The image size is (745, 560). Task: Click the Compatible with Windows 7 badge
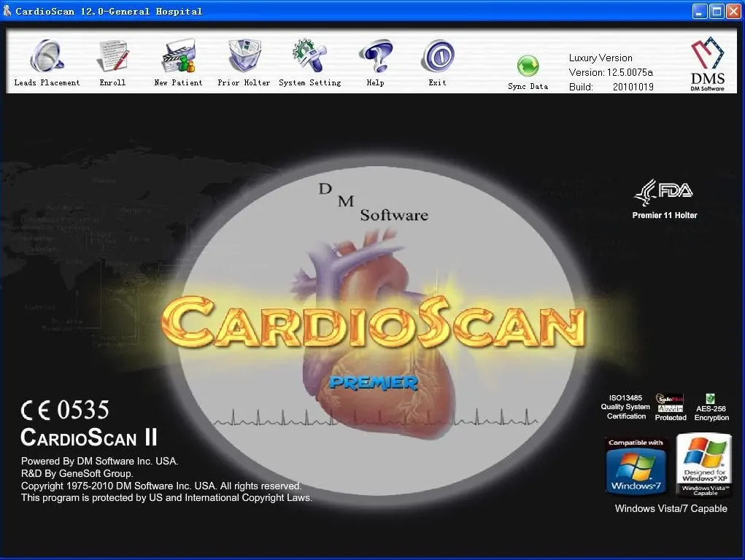click(636, 465)
